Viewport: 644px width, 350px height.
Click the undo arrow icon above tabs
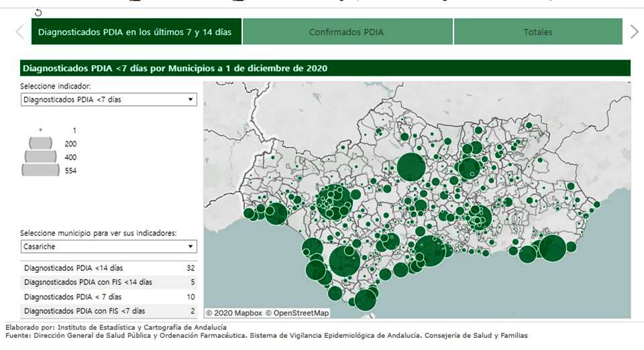(38, 12)
